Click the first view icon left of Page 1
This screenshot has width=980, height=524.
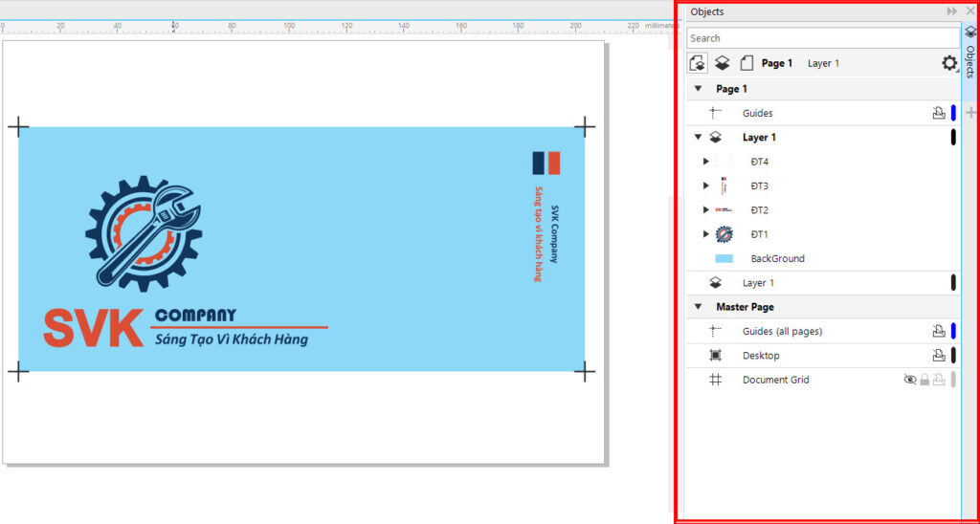tap(698, 63)
